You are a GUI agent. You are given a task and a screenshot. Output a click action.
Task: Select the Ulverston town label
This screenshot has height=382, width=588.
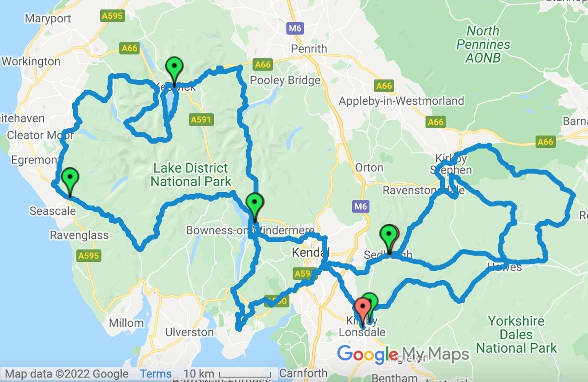coord(189,332)
